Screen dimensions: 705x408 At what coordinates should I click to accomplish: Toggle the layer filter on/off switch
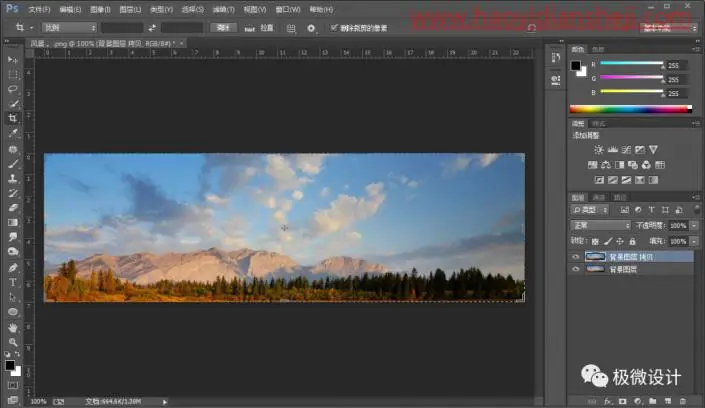click(x=696, y=210)
